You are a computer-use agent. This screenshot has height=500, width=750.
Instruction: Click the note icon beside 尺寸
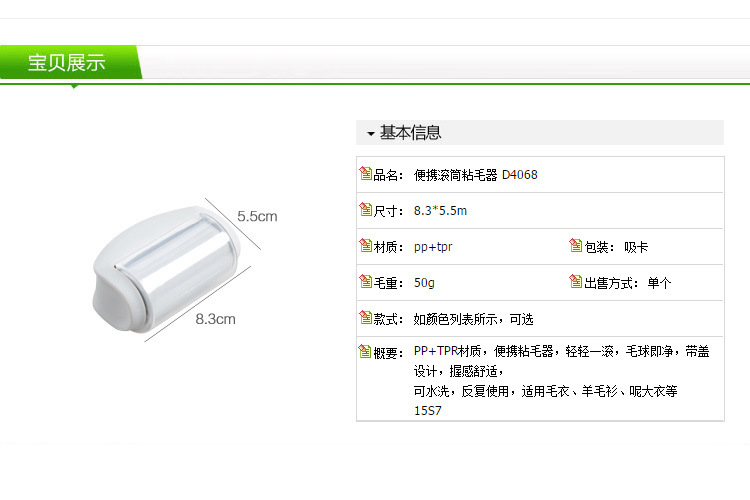[365, 209]
